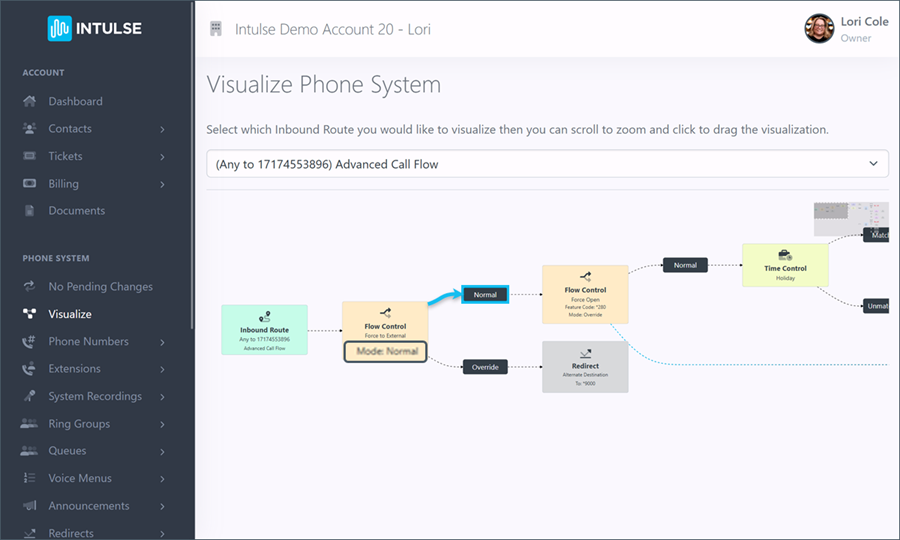This screenshot has width=900, height=540.
Task: Click the Visualize nodes icon
Action: click(x=29, y=314)
